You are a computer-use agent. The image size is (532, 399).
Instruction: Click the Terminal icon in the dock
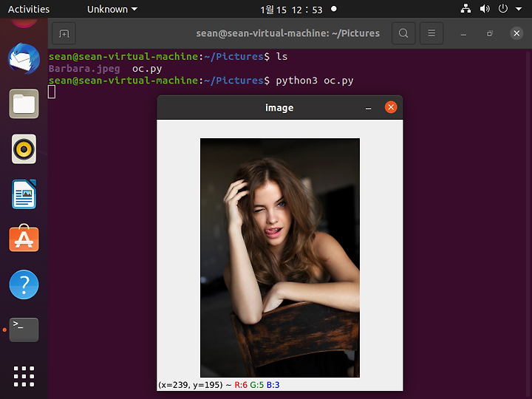pyautogui.click(x=24, y=330)
